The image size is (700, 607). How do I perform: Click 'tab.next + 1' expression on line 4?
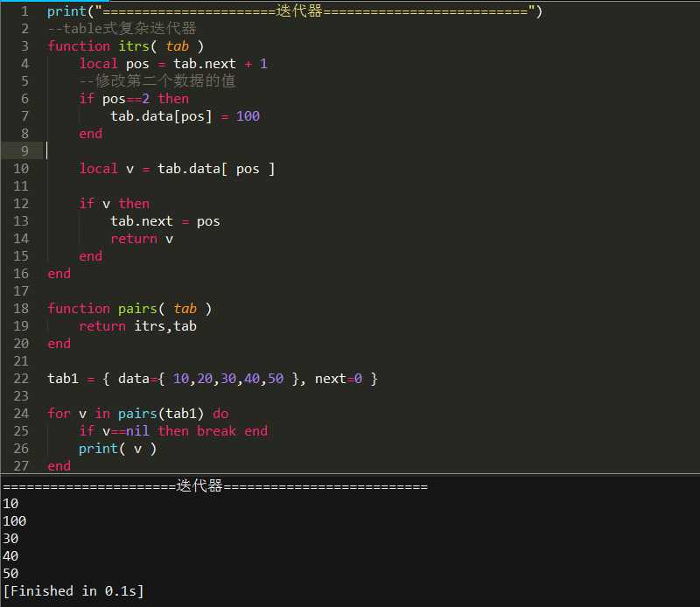pyautogui.click(x=220, y=64)
